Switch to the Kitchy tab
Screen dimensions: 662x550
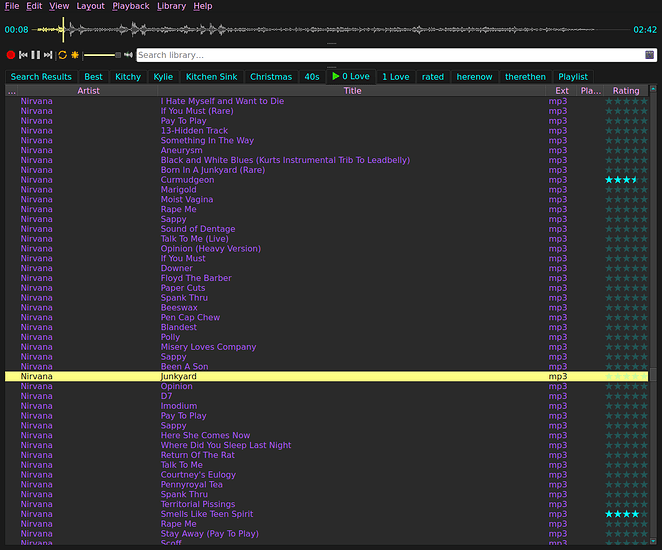128,77
